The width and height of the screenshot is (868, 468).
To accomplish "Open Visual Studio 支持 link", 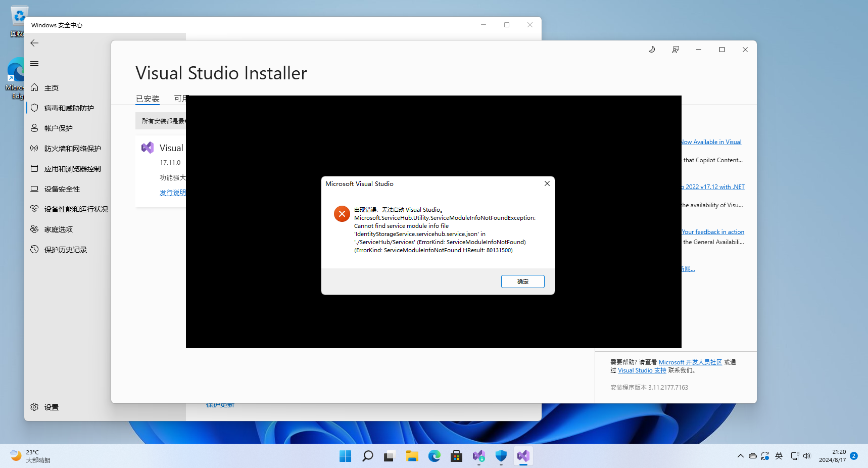I will pyautogui.click(x=642, y=370).
